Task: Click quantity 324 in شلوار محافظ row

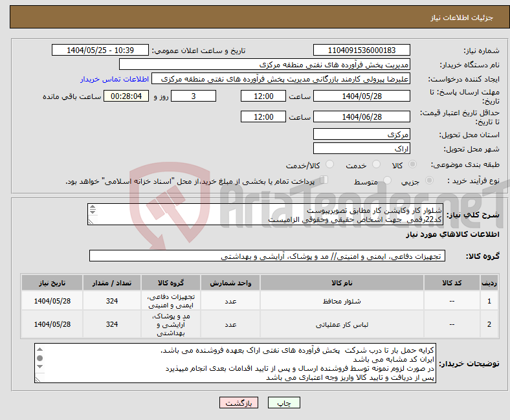Action: (x=111, y=302)
